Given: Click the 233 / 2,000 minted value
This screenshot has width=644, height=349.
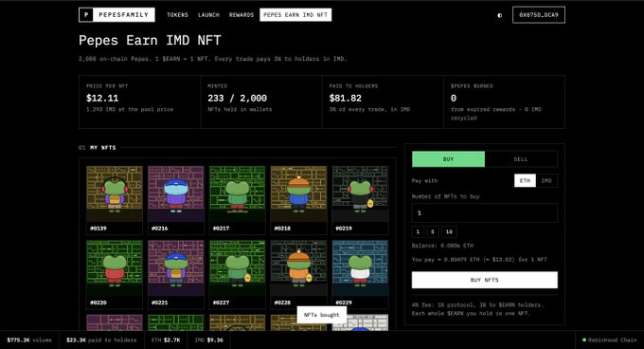Looking at the screenshot, I should pyautogui.click(x=238, y=99).
